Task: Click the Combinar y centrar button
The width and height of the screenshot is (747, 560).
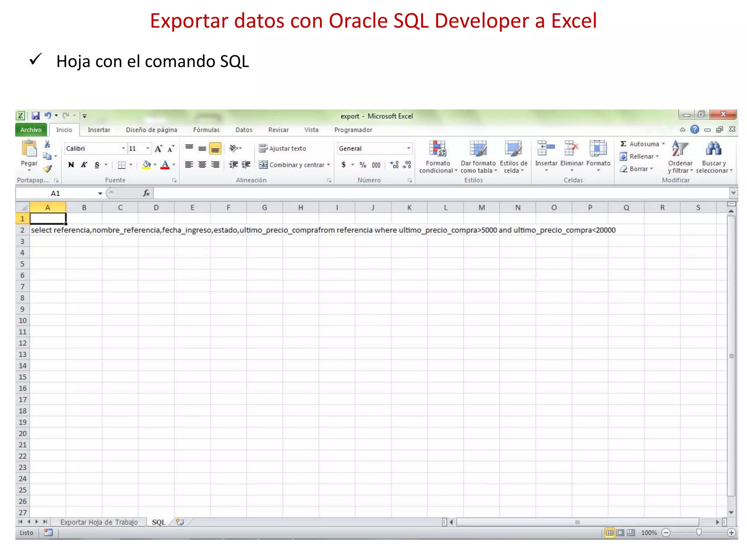Action: pos(291,165)
